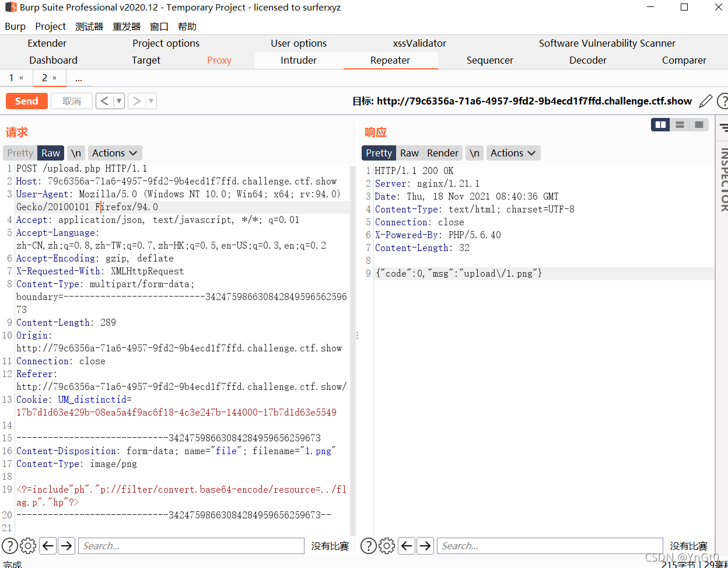Open response Actions dropdown
This screenshot has width=728, height=568.
coord(513,153)
